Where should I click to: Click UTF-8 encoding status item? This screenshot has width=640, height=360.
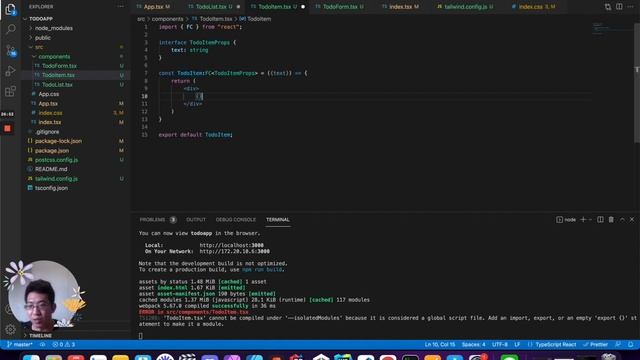(x=500, y=344)
